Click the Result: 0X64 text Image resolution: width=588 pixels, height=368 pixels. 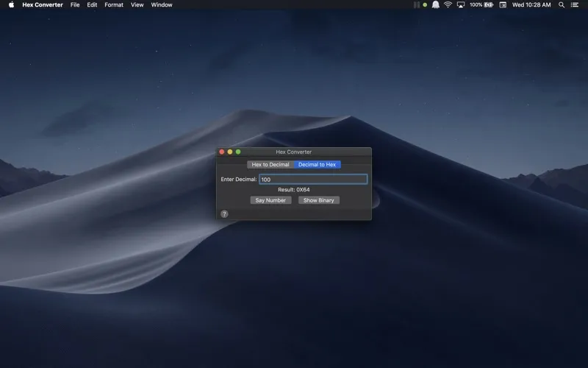[293, 190]
